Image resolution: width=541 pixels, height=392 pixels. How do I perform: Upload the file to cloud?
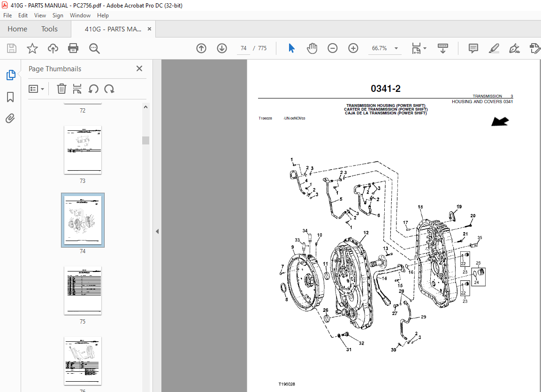tap(53, 48)
